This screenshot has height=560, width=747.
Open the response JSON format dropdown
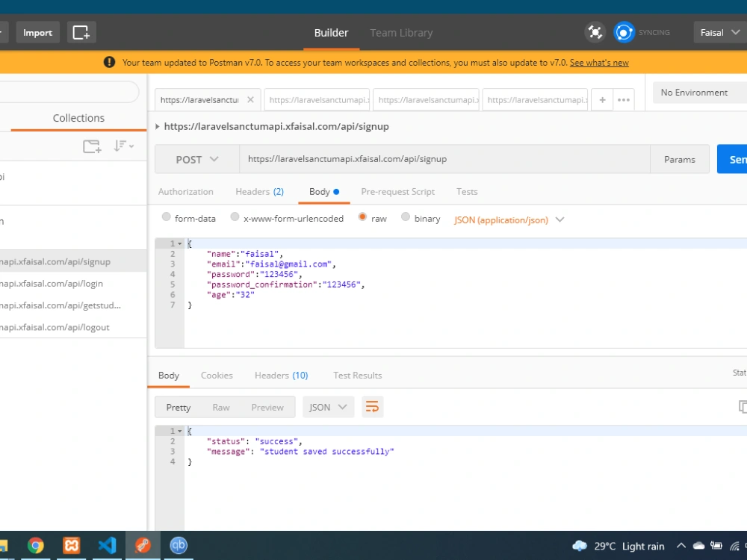328,407
